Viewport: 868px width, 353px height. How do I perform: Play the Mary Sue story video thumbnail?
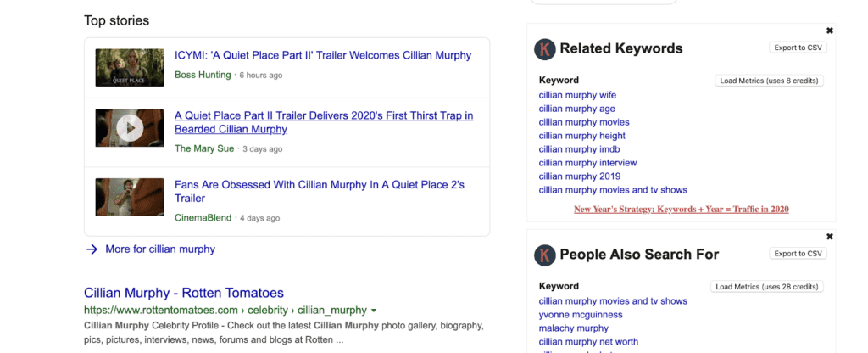[x=130, y=128]
